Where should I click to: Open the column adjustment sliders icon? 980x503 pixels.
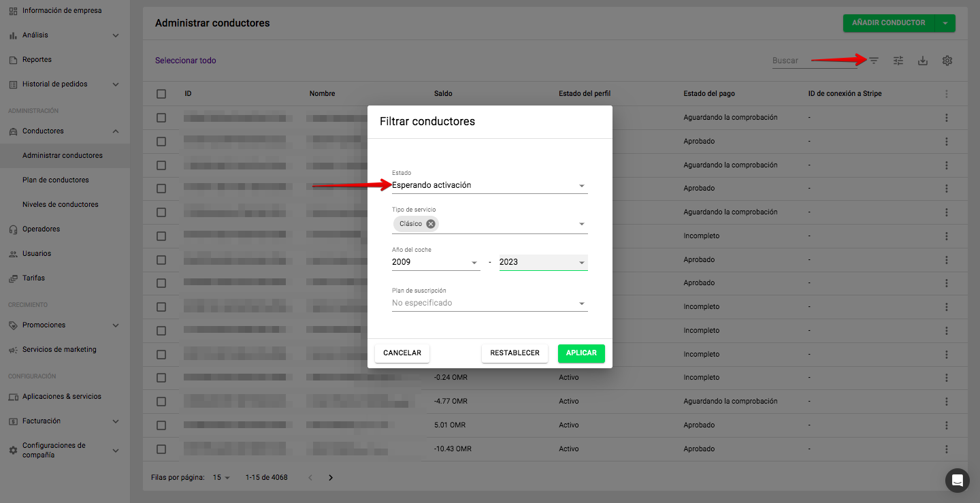click(x=898, y=61)
